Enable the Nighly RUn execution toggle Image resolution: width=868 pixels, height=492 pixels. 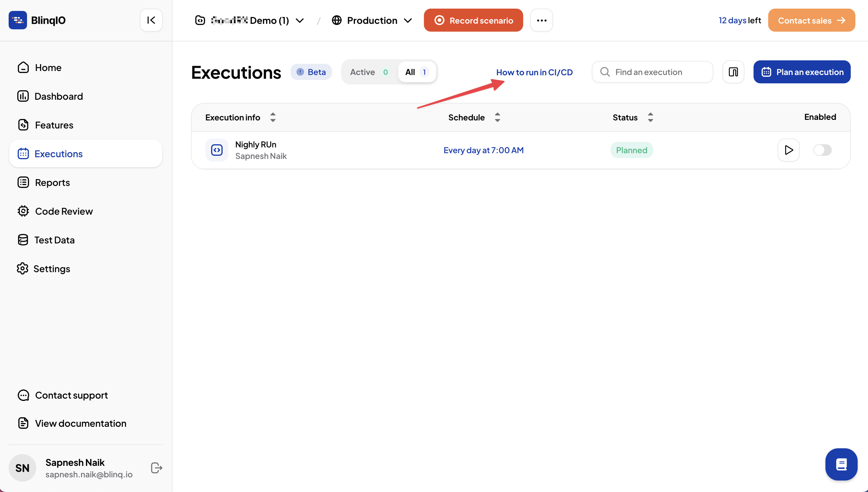click(822, 150)
